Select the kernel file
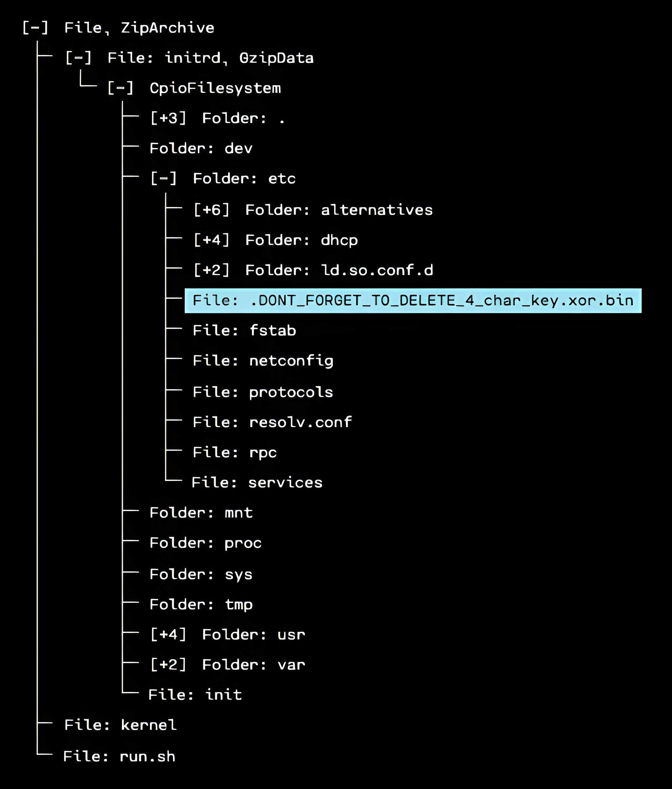The width and height of the screenshot is (672, 789). [120, 725]
